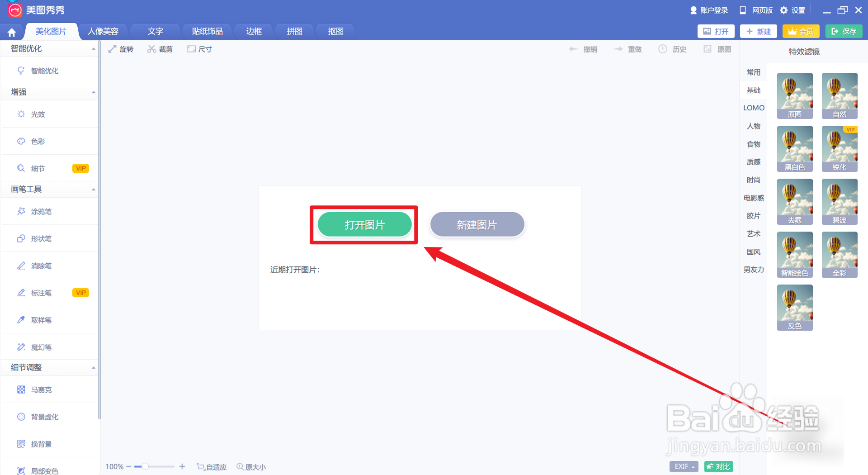The image size is (868, 475).
Task: Collapse the 智能优化 section header
Action: 50,48
